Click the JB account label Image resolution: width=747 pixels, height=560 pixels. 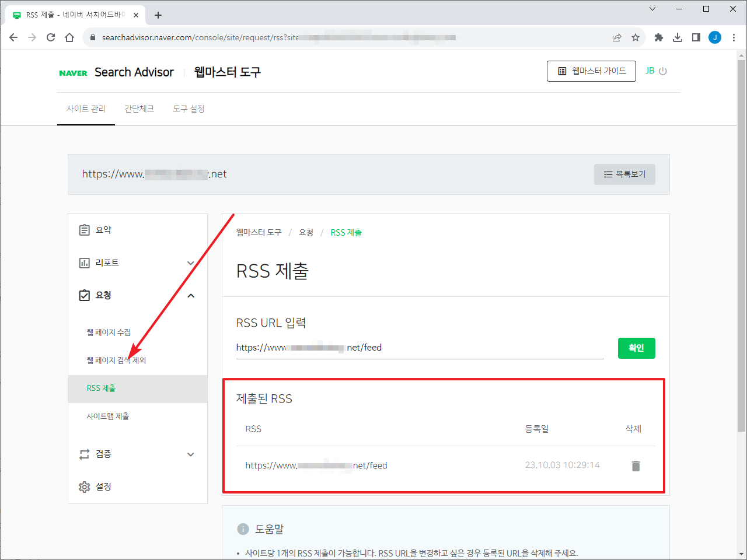(x=650, y=71)
